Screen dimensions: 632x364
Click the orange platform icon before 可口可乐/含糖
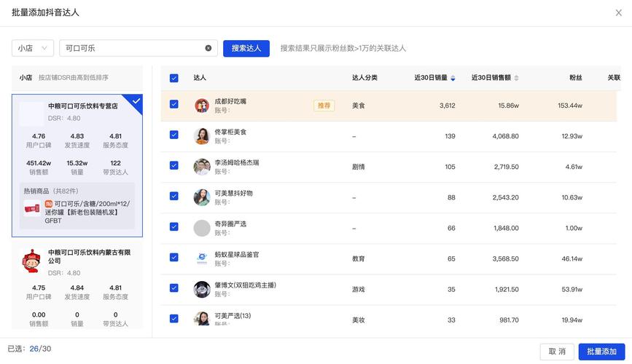click(48, 204)
